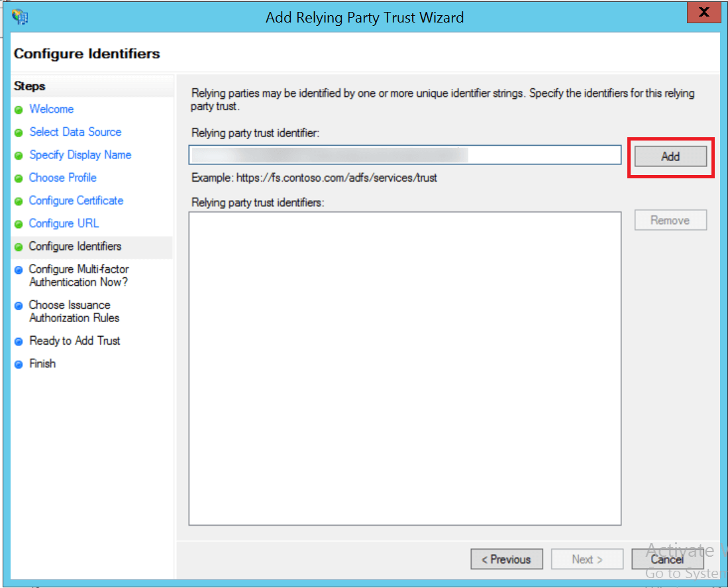
Task: Click the Steps heading
Action: tap(30, 86)
